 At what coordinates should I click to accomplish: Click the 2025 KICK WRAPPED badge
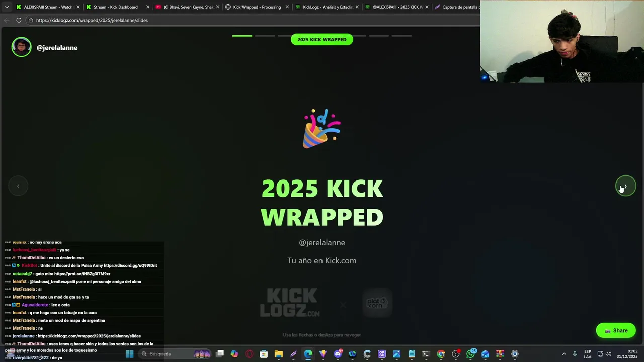pos(322,39)
